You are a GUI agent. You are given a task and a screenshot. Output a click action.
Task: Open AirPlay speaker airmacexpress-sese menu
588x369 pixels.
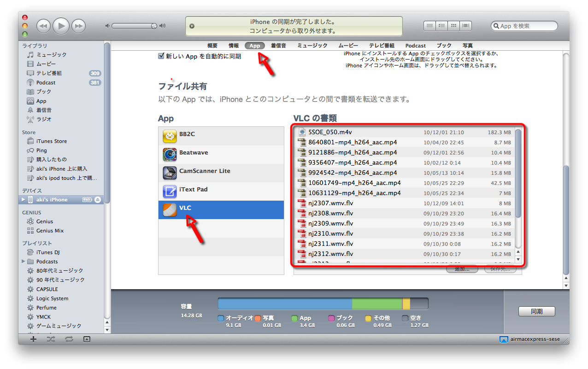530,339
